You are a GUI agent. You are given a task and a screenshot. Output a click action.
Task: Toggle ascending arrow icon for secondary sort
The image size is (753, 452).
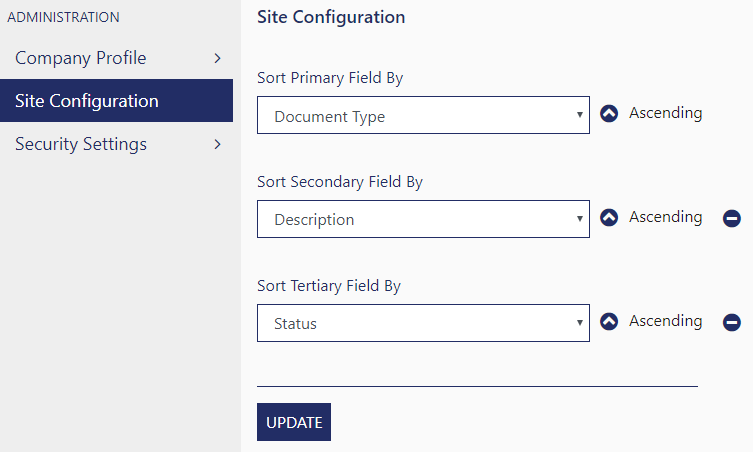point(609,218)
